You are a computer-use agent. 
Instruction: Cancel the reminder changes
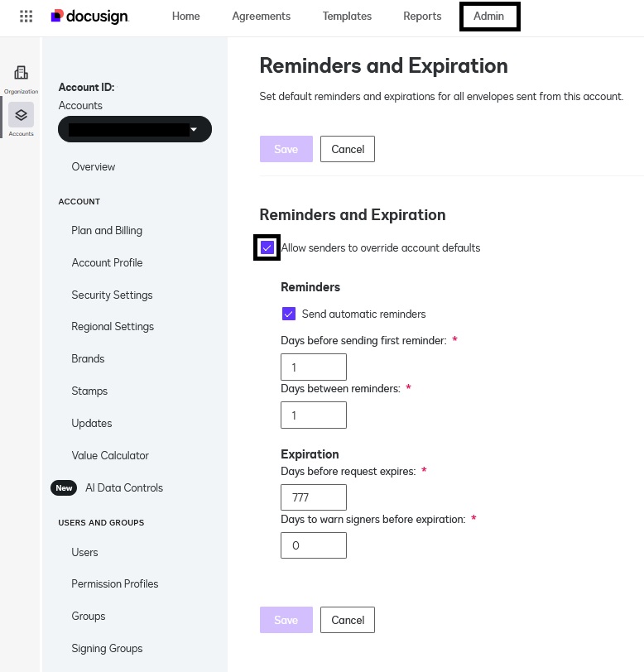tap(347, 149)
